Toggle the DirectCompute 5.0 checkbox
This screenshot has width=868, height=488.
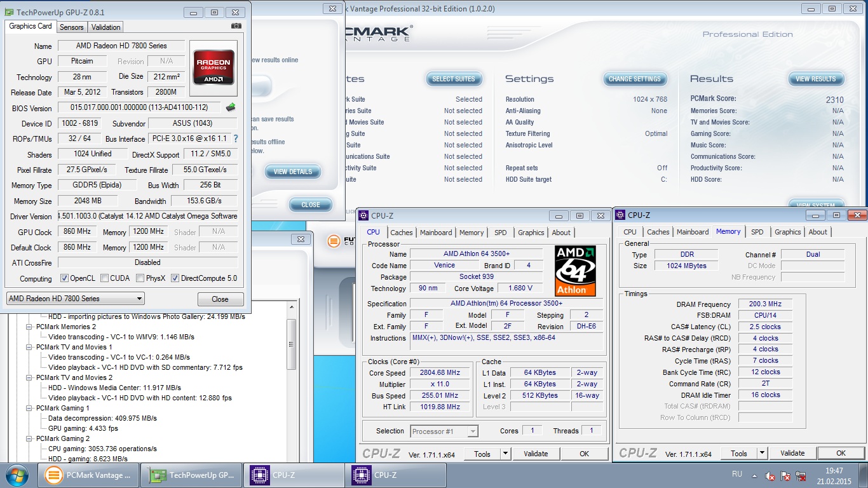[175, 278]
